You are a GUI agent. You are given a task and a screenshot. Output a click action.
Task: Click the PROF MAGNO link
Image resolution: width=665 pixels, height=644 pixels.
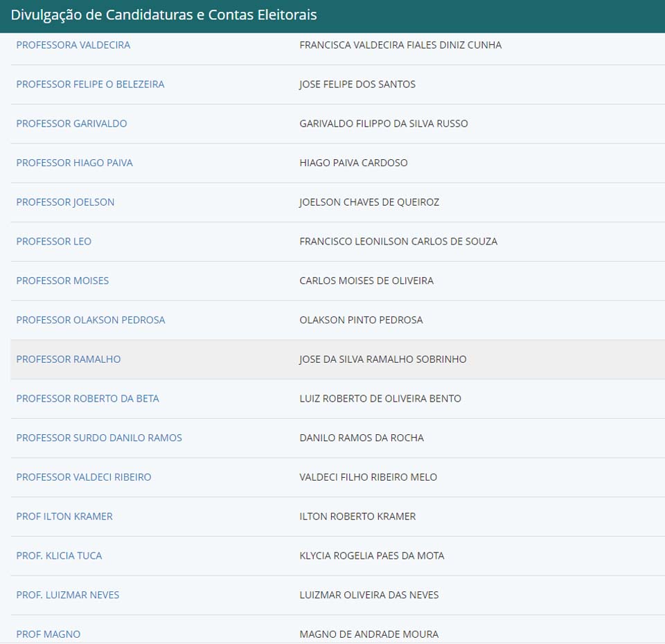tap(48, 634)
